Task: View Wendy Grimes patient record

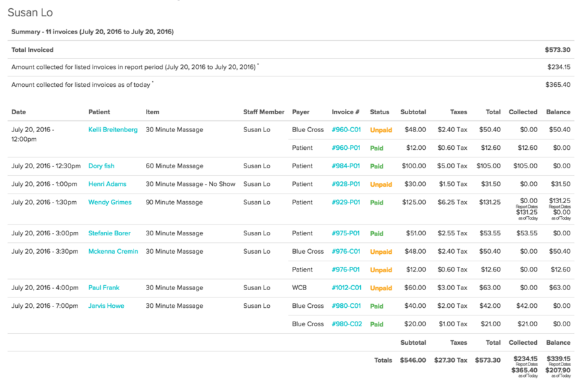Action: tap(110, 202)
